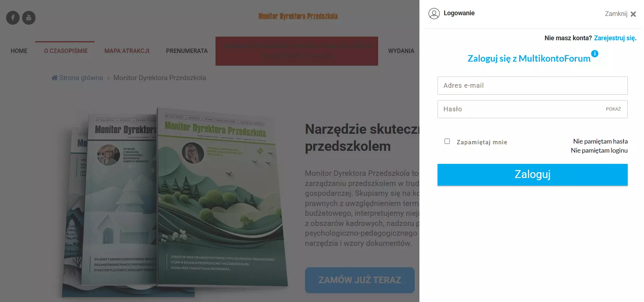Focus the Adres e-mail input field
The image size is (644, 302).
pyautogui.click(x=532, y=86)
